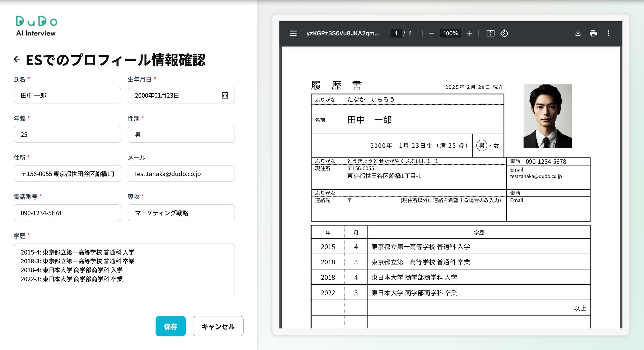Image resolution: width=644 pixels, height=350 pixels.
Task: Click the 専攻 major input field
Action: [181, 213]
